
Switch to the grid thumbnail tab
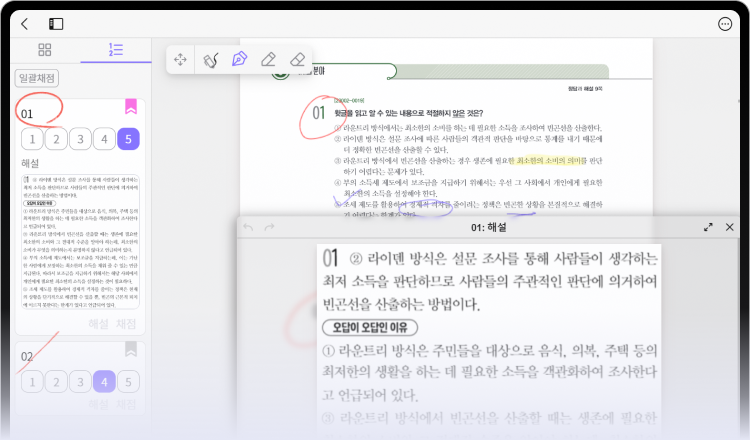[44, 50]
